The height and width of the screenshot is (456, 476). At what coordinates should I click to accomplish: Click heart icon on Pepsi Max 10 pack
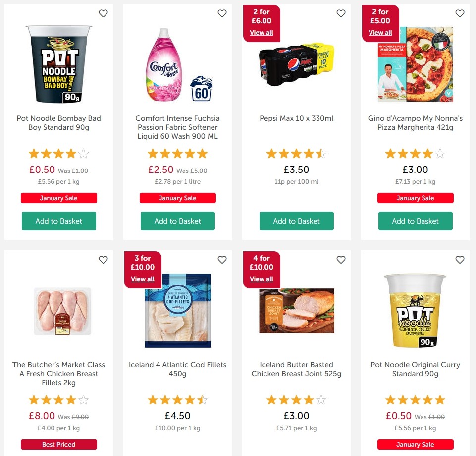(341, 13)
